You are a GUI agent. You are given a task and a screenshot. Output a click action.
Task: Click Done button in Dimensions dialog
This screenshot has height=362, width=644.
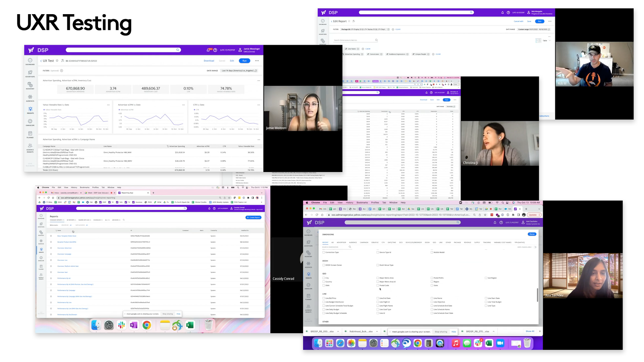tap(532, 234)
